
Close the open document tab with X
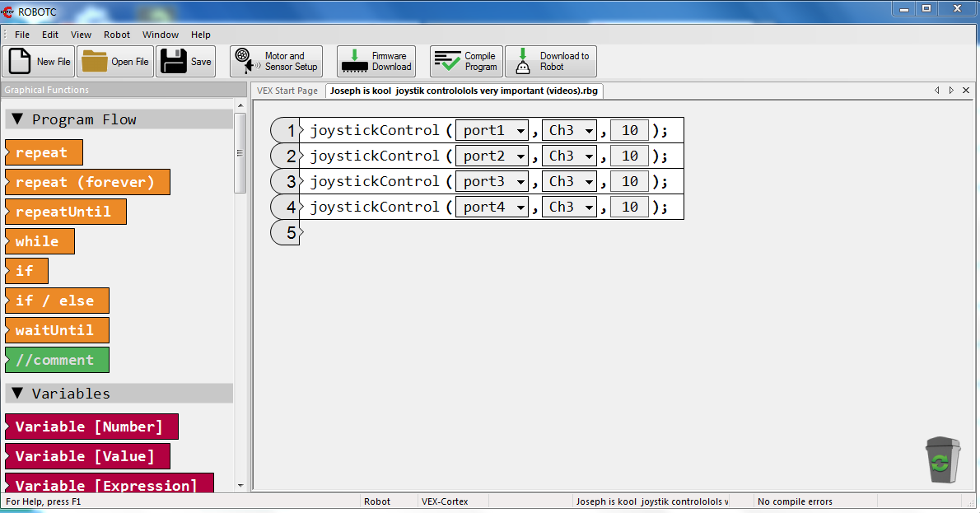tap(966, 91)
